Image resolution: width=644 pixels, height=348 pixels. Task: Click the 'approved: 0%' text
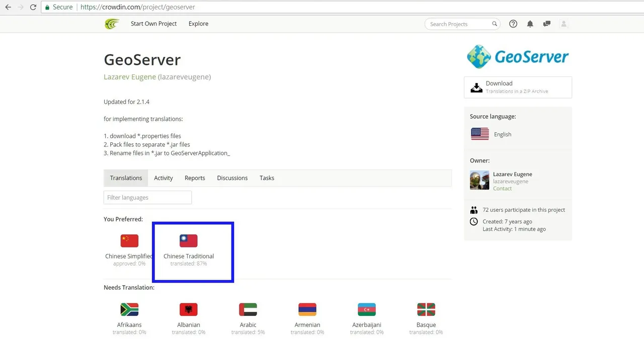129,264
